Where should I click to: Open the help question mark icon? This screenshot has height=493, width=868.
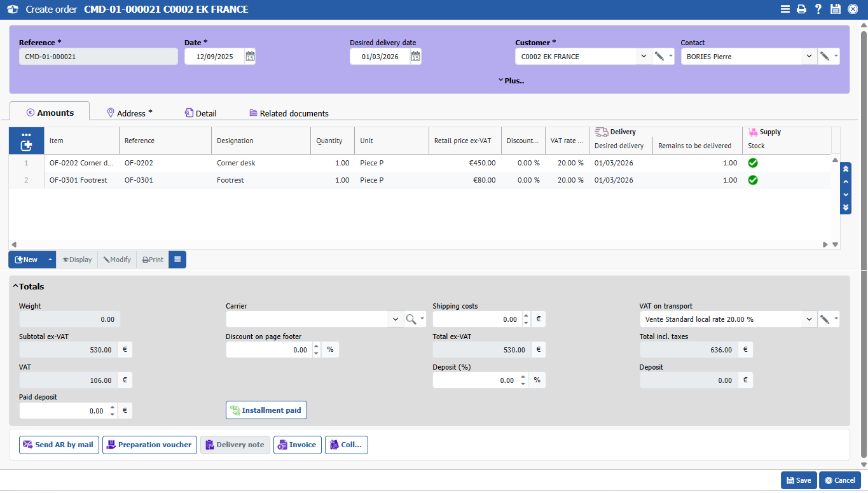pyautogui.click(x=818, y=10)
